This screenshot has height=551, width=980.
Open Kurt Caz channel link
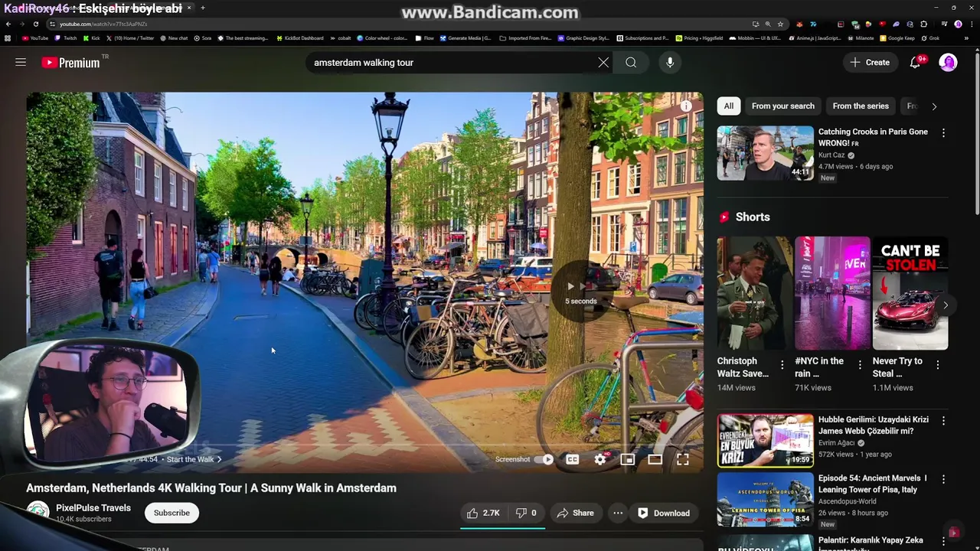click(x=831, y=155)
